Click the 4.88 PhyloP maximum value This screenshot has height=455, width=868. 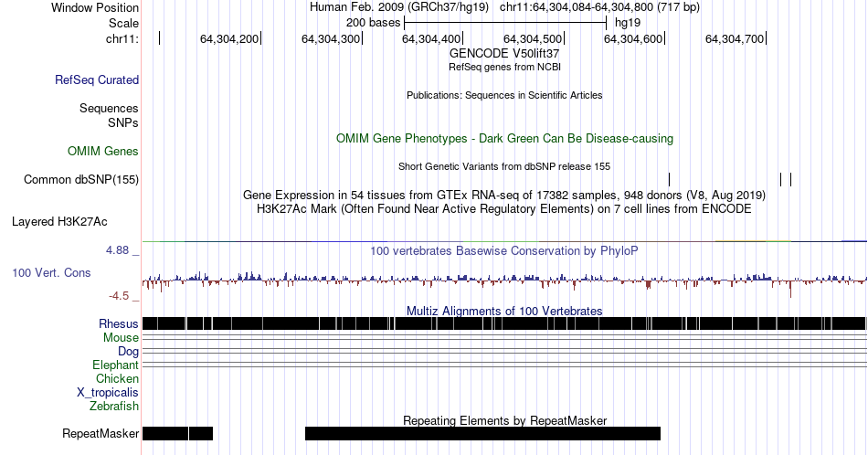pos(117,250)
